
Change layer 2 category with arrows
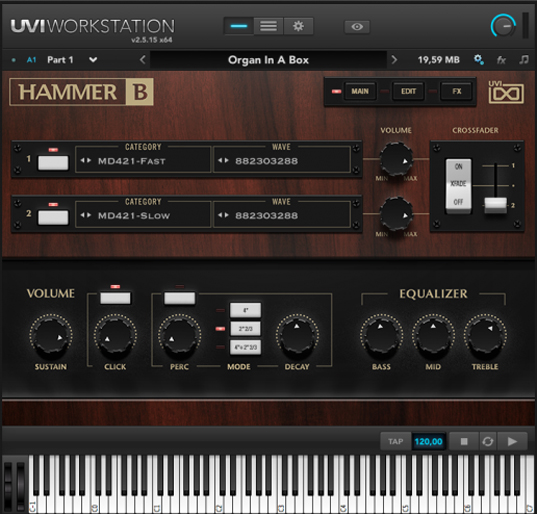(86, 215)
